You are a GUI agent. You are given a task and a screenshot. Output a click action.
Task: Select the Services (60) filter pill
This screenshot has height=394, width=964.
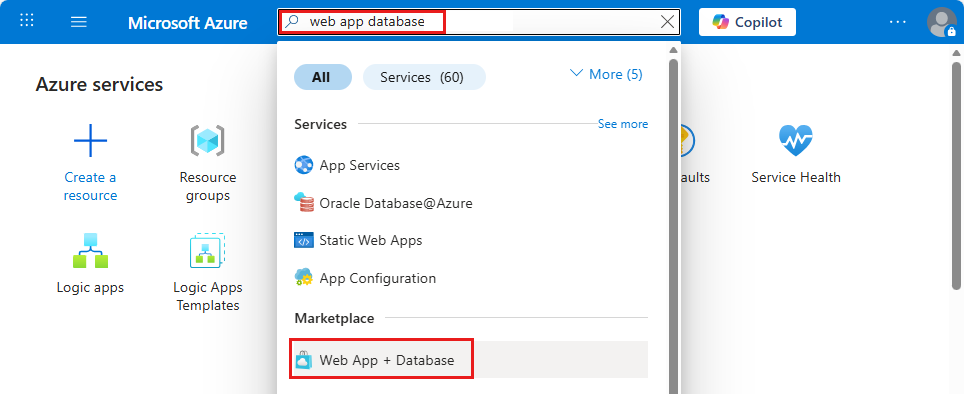(424, 77)
